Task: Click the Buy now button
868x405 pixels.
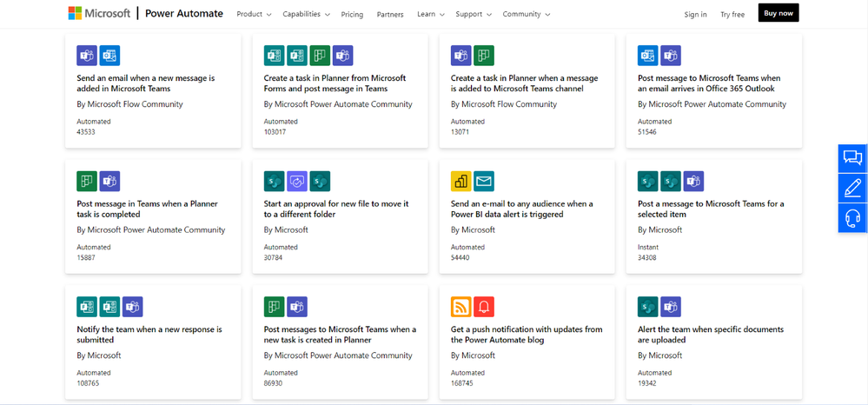Action: coord(778,13)
